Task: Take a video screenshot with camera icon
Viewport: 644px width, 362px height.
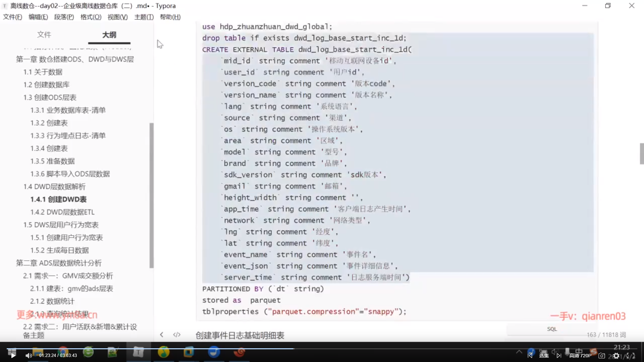Action: tap(602, 356)
